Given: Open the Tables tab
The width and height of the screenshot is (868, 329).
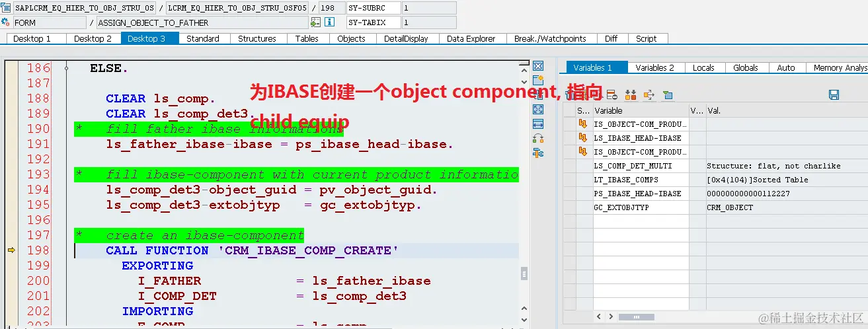Looking at the screenshot, I should click(x=307, y=38).
